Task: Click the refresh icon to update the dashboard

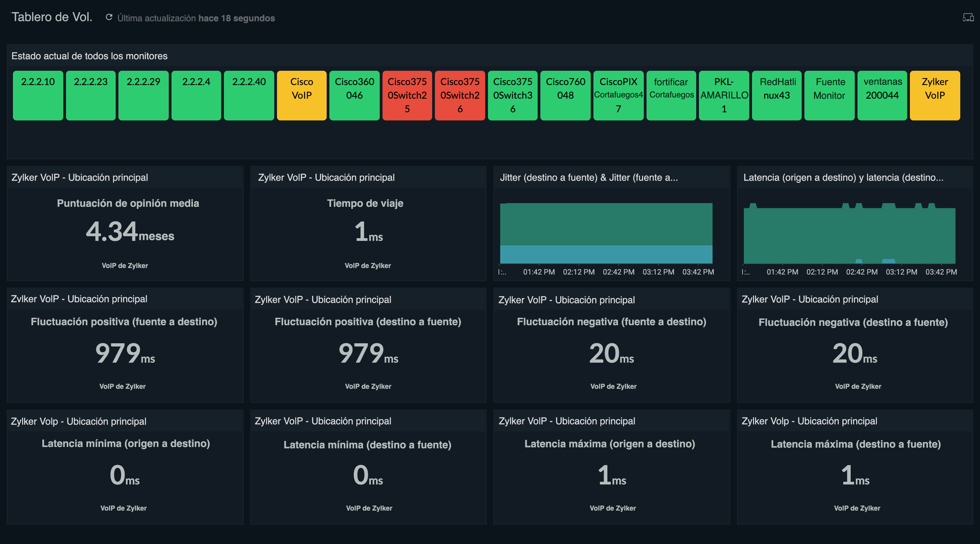Action: click(x=109, y=17)
